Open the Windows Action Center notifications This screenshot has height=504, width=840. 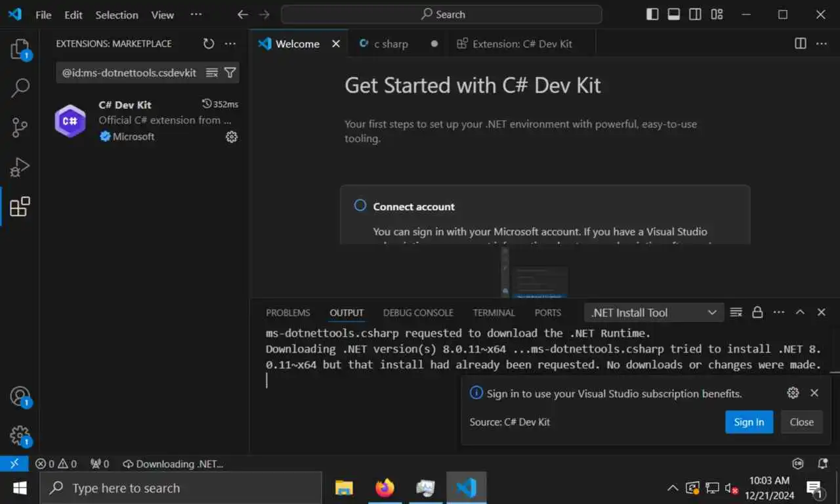tap(815, 488)
